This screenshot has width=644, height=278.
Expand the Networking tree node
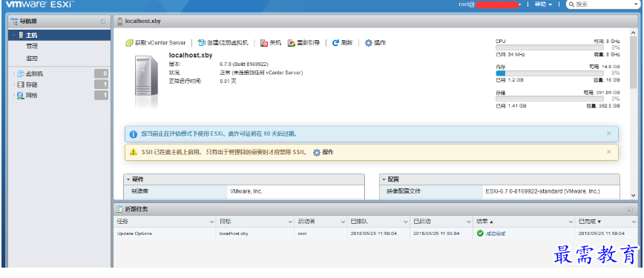(x=14, y=96)
